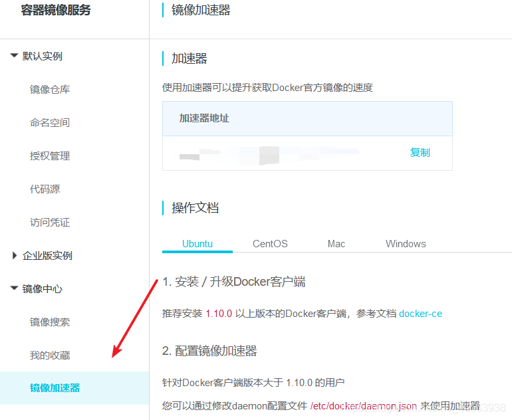The height and width of the screenshot is (420, 512).
Task: Collapse the 默认实例 section arrow
Action: click(14, 56)
